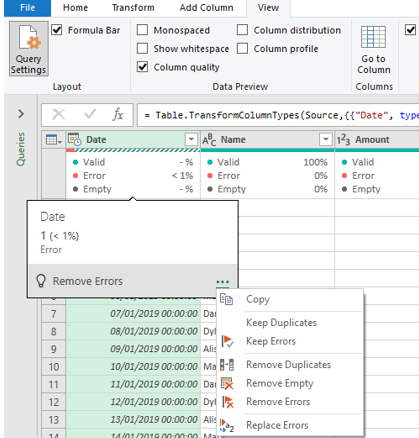This screenshot has width=419, height=438.
Task: Click the Name column Valid 100% row
Action: tap(267, 162)
